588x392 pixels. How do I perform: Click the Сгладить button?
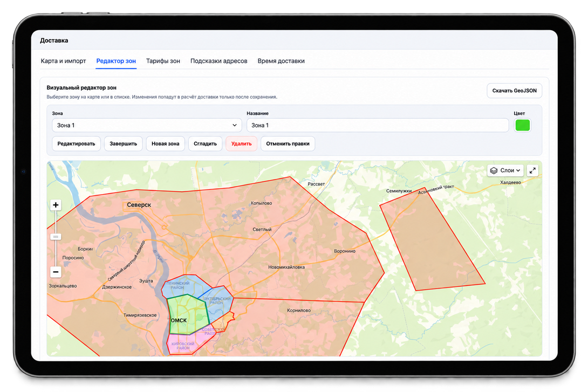tap(205, 143)
